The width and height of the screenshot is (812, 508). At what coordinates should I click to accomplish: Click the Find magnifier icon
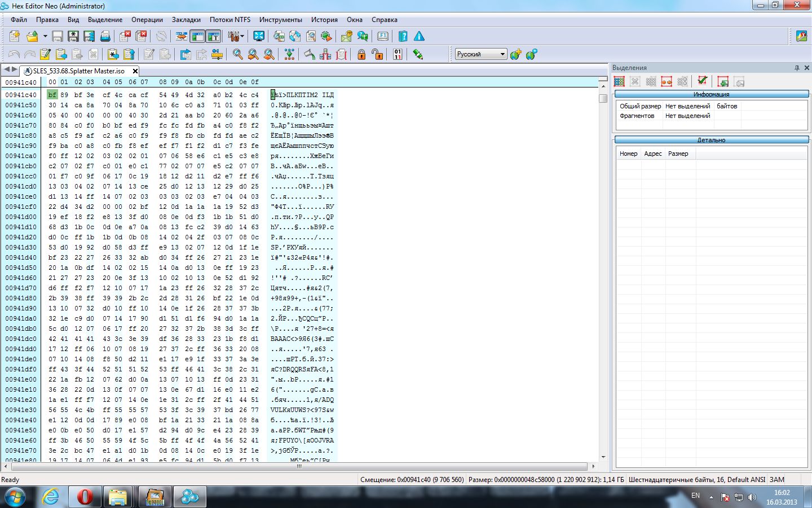point(238,54)
